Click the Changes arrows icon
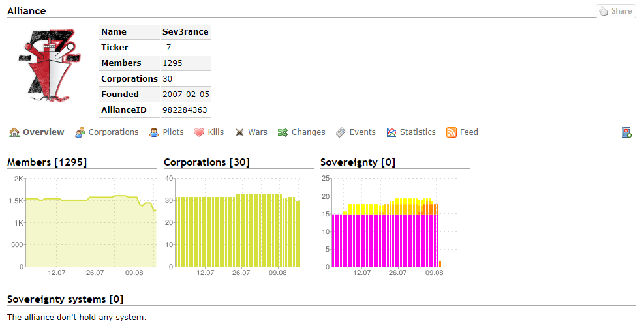The width and height of the screenshot is (644, 326). pos(283,132)
